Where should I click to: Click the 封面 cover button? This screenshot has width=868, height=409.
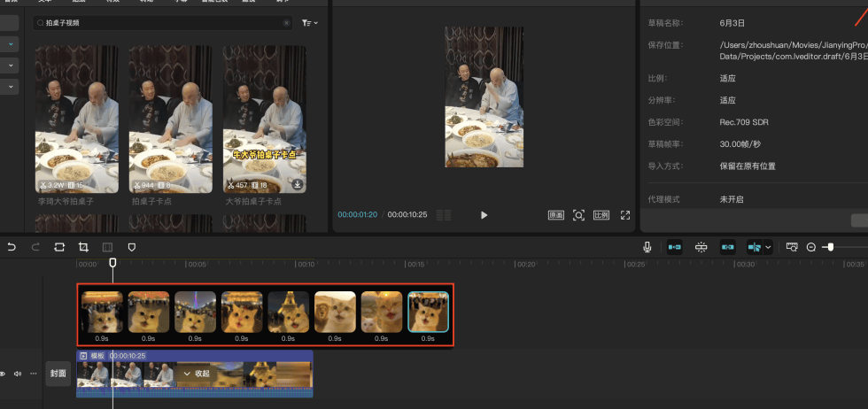(x=58, y=374)
